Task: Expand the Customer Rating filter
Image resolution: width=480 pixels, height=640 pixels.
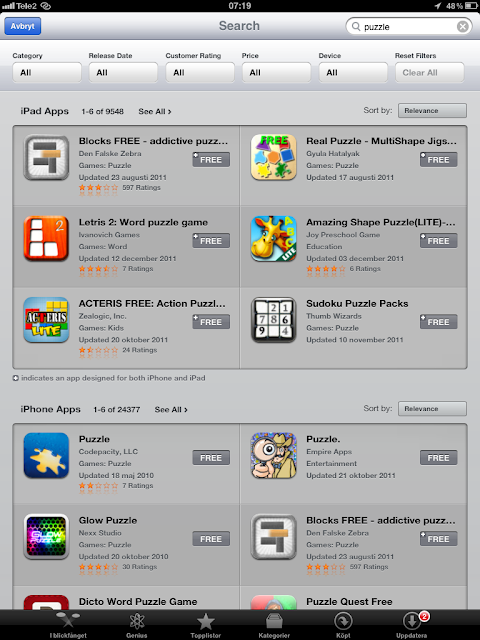Action: pos(200,73)
